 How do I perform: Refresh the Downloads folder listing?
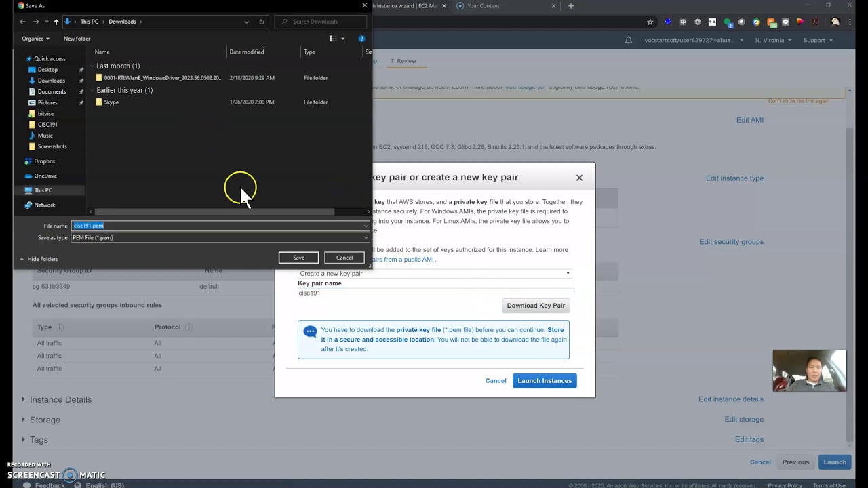coord(261,22)
